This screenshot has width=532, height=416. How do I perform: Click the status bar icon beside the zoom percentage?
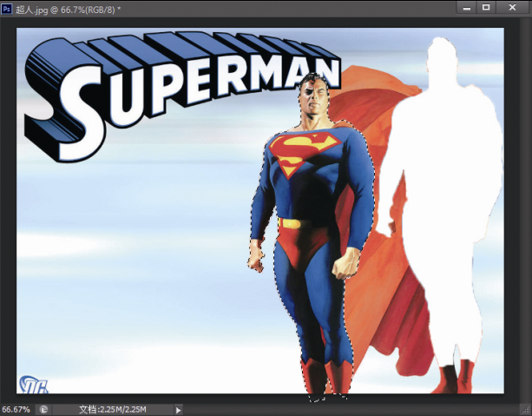pos(43,409)
